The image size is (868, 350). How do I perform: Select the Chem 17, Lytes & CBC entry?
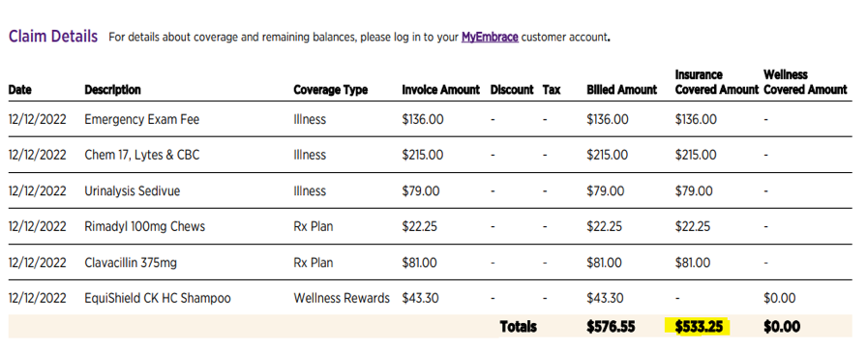pyautogui.click(x=141, y=155)
